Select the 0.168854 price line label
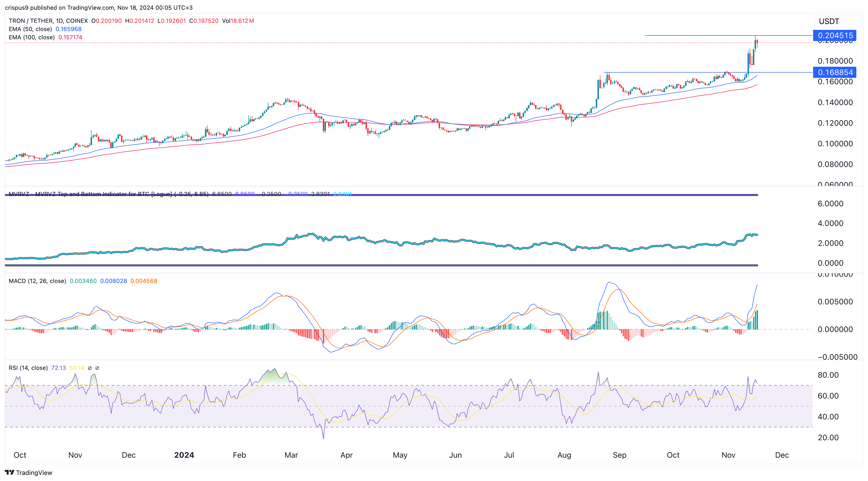 tap(835, 72)
